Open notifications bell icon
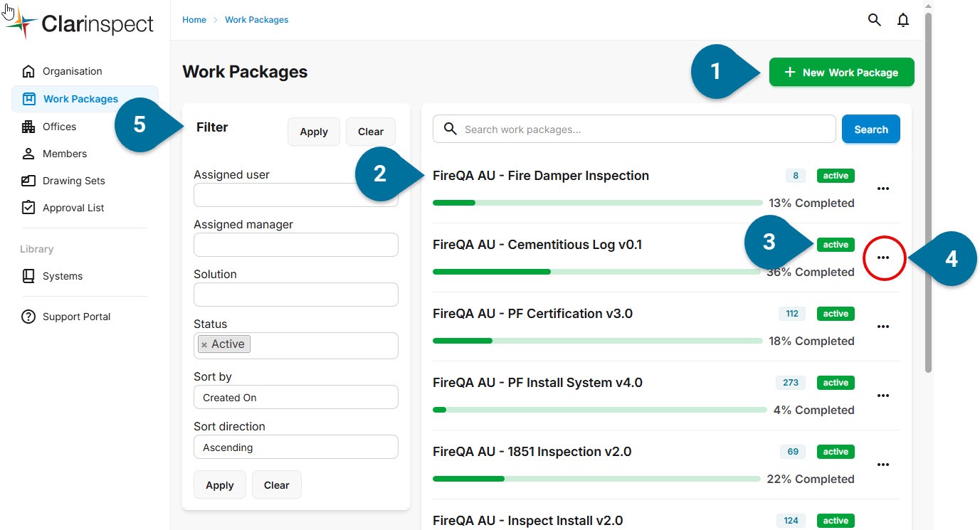Screen dimensions: 980x530 click(x=903, y=20)
